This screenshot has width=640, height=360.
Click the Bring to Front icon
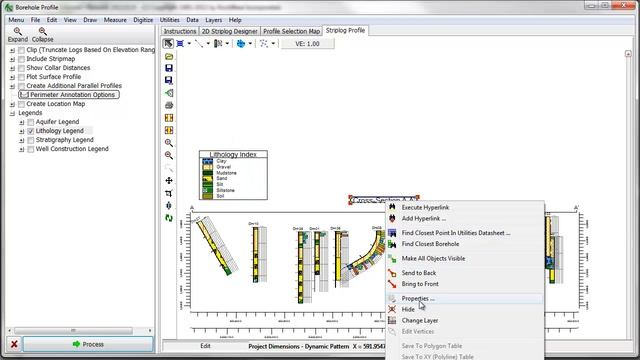pyautogui.click(x=392, y=284)
